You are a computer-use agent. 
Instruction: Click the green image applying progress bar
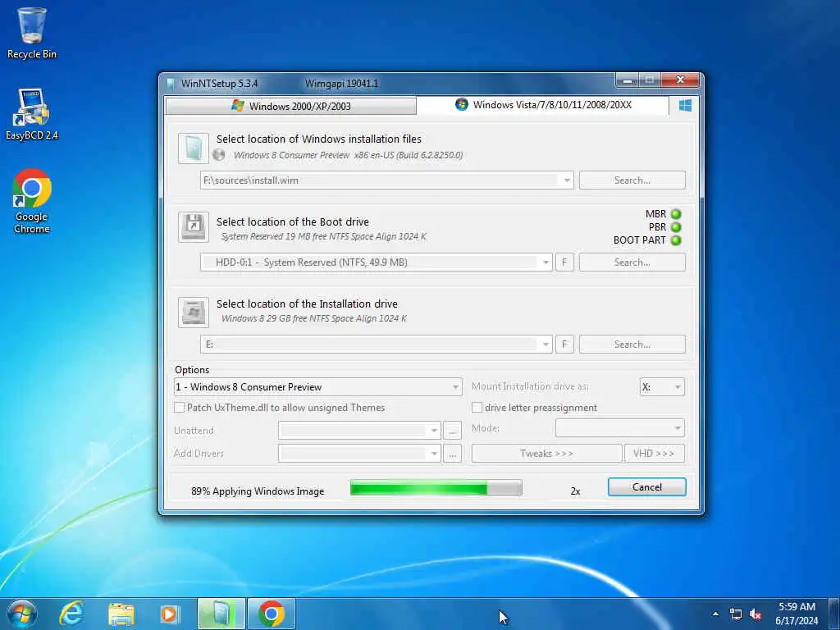[436, 487]
